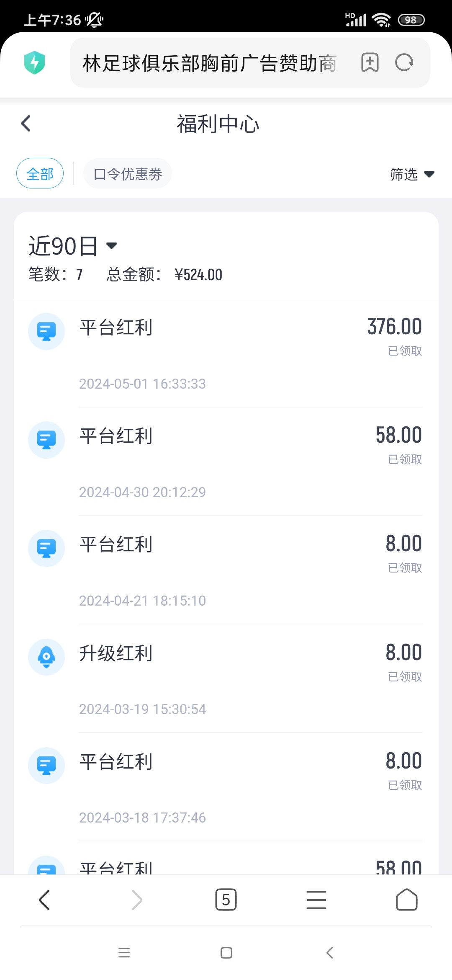Switch to the 口令优惠券 tab
452x980 pixels.
(x=128, y=173)
